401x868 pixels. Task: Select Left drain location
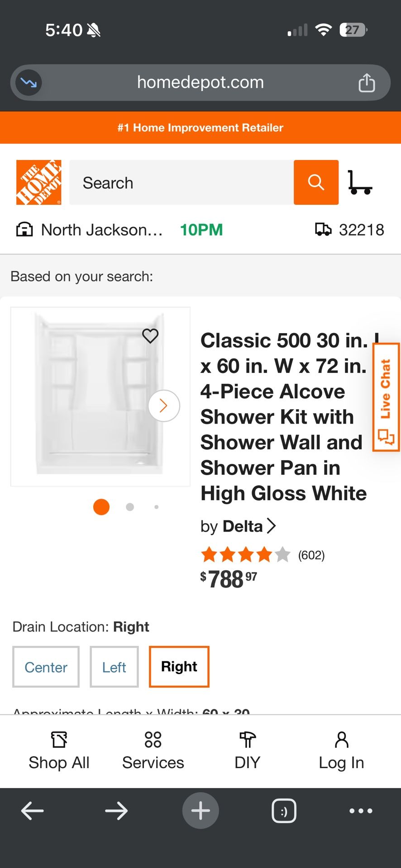pyautogui.click(x=114, y=667)
